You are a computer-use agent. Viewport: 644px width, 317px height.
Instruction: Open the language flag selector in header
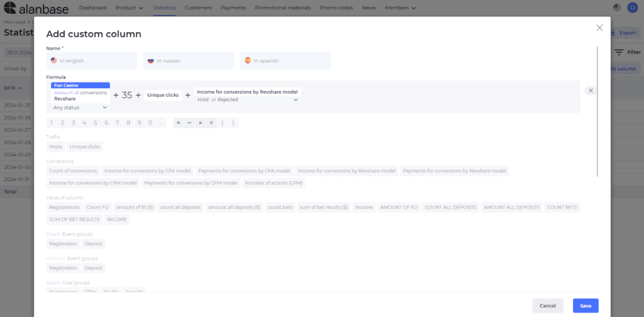[x=617, y=8]
